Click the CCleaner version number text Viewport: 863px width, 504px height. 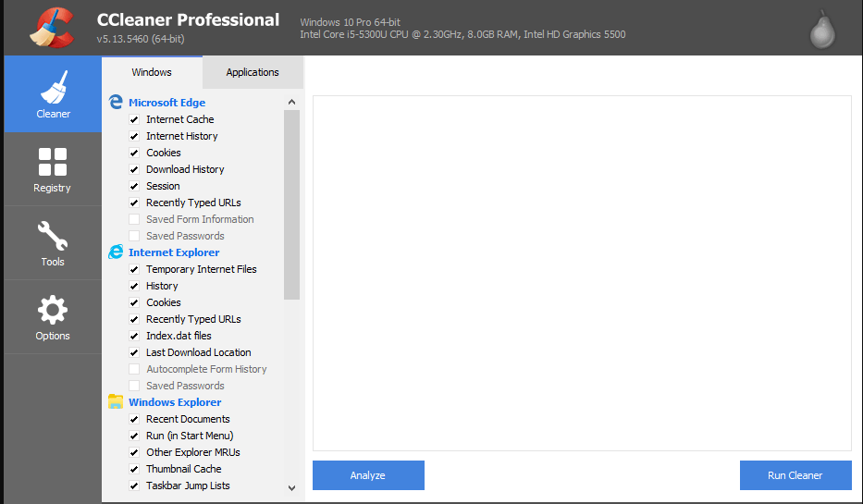coord(141,39)
